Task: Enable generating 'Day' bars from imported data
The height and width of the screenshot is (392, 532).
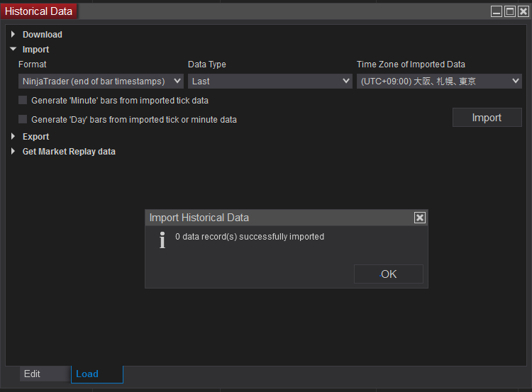Action: coord(23,120)
